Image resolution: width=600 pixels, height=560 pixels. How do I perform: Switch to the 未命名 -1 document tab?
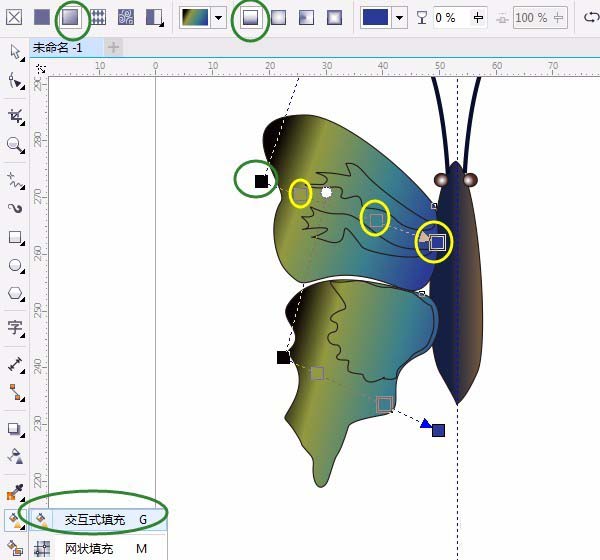[57, 47]
